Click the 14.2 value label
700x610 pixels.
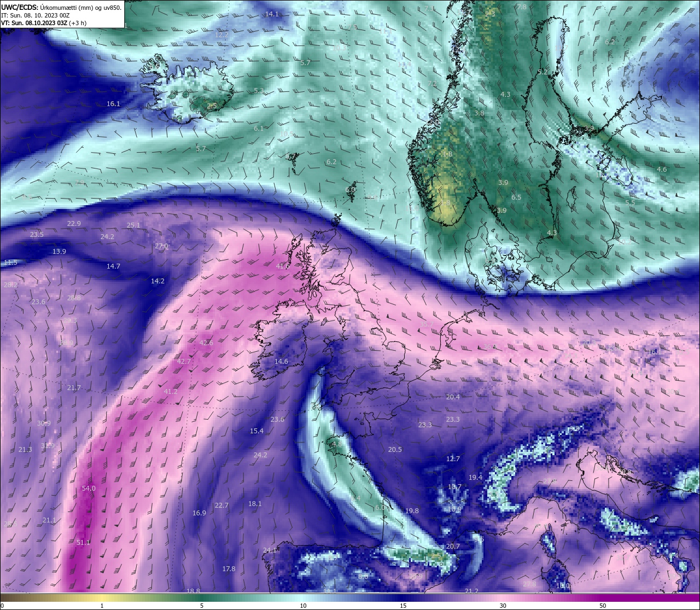(157, 281)
